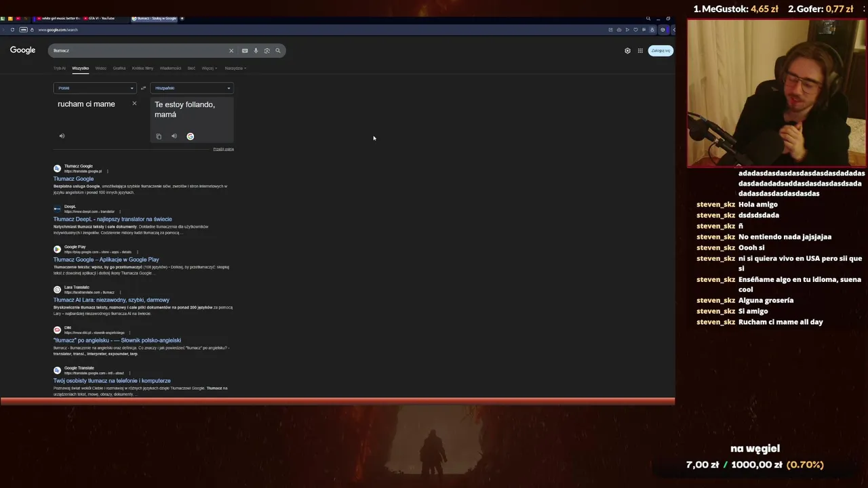
Task: Click the 'na węgiel' donation goal label
Action: pyautogui.click(x=755, y=449)
